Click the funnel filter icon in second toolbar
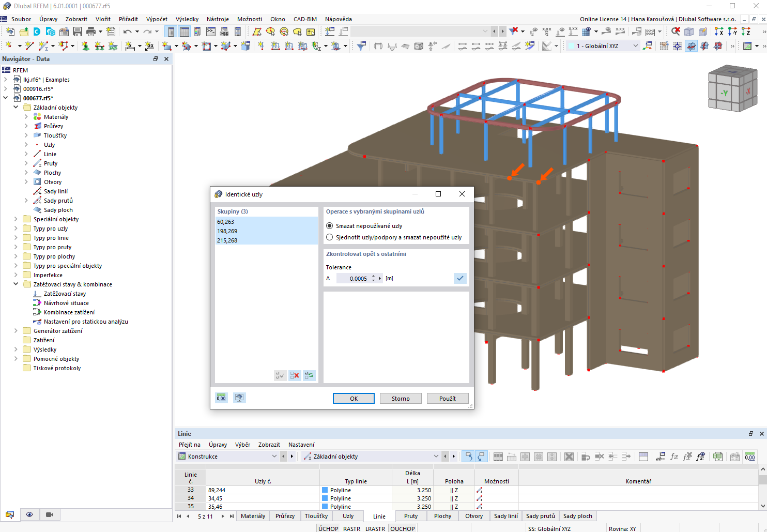Image resolution: width=767 pixels, height=532 pixels. [362, 46]
